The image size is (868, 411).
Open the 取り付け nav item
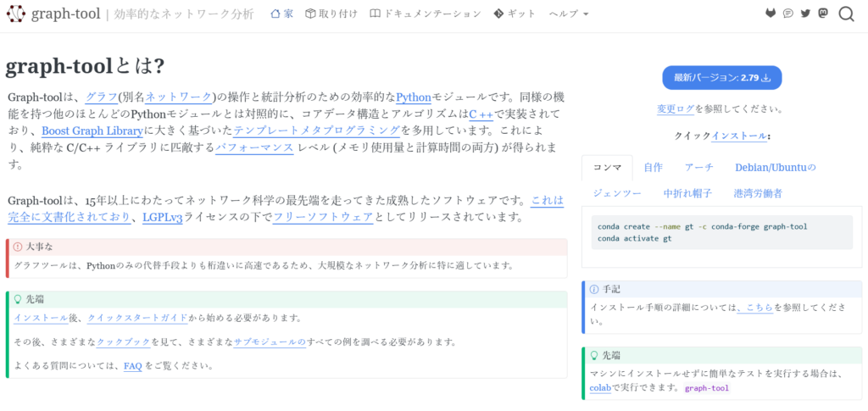pos(331,14)
